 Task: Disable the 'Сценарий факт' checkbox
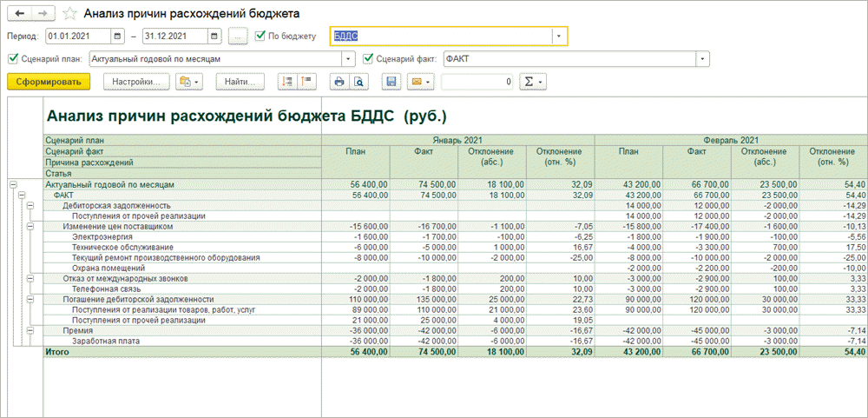(368, 59)
